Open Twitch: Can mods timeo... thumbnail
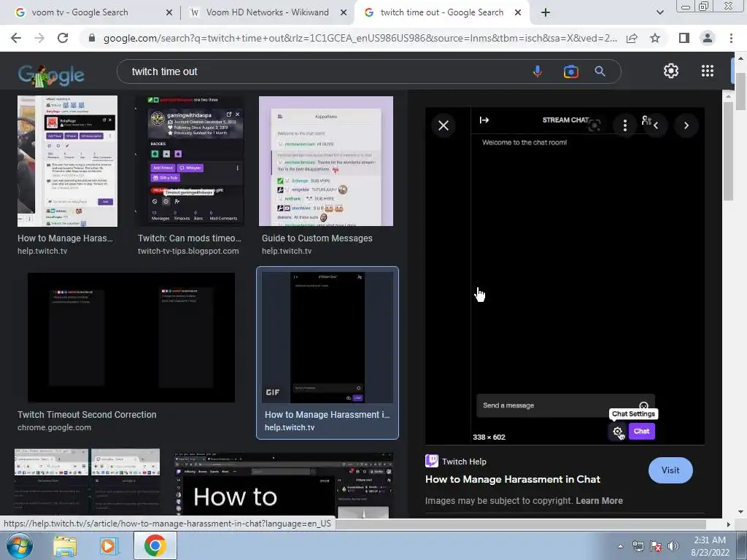Screen dimensions: 747x560 pyautogui.click(x=190, y=161)
